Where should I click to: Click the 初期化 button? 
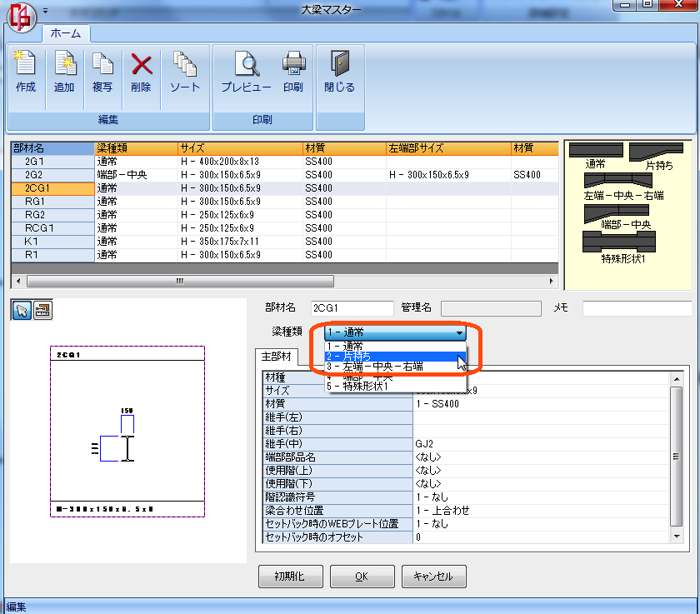click(x=290, y=577)
